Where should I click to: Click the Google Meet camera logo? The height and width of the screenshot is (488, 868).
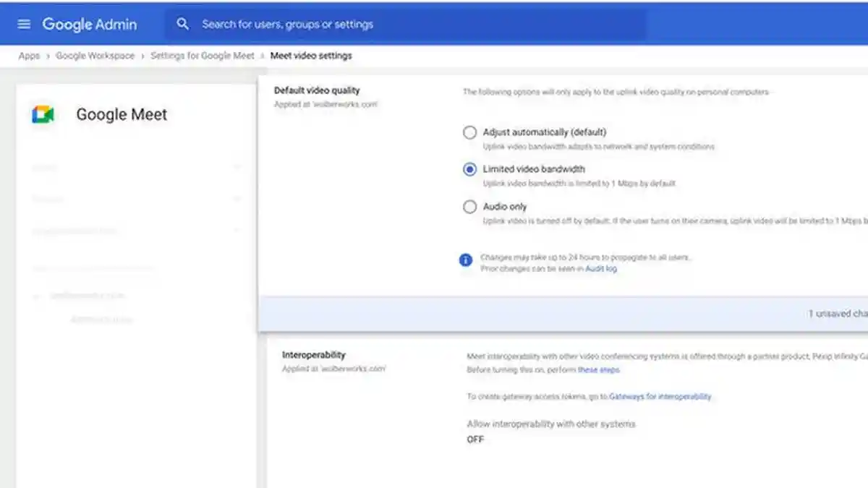[43, 114]
